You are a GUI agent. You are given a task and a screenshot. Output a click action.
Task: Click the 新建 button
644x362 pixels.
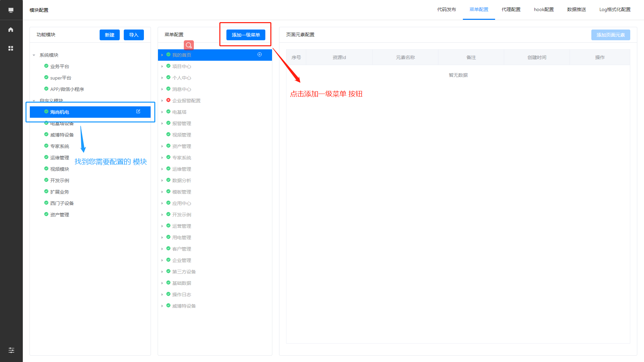click(x=109, y=35)
